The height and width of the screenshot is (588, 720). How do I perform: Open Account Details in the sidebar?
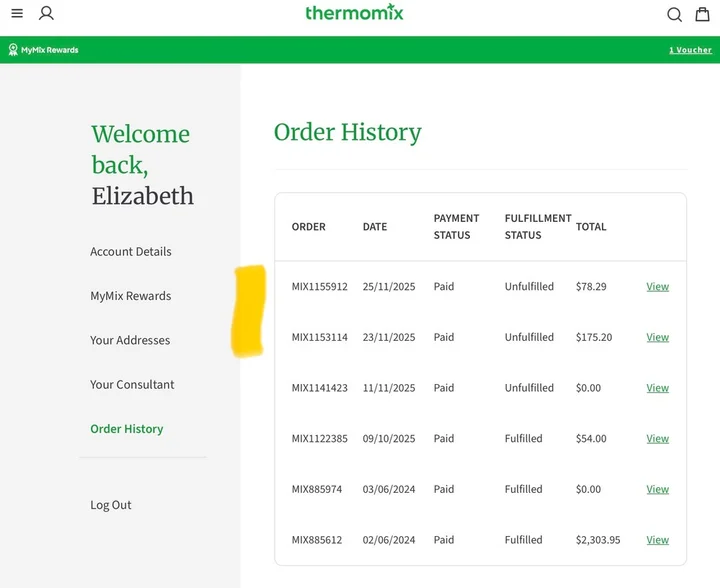coord(131,252)
